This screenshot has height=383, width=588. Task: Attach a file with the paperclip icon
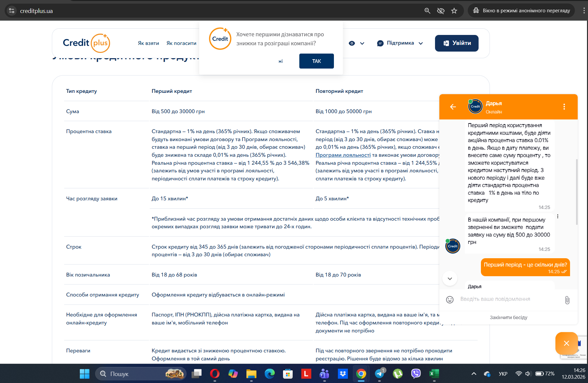567,300
